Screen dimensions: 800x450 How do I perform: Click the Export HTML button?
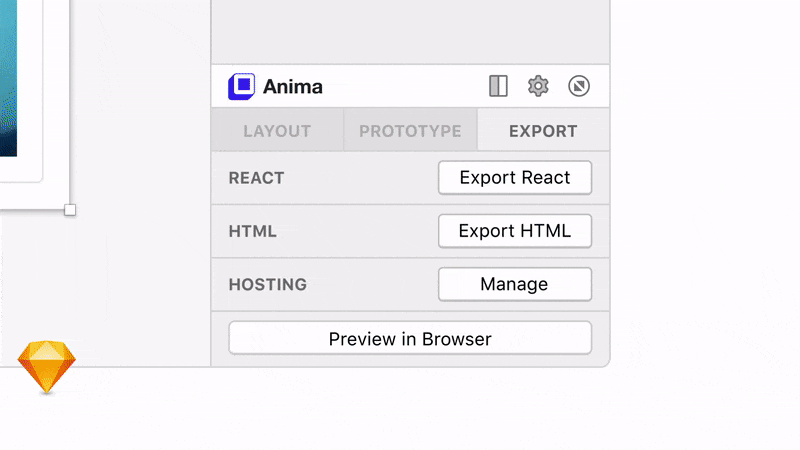514,231
